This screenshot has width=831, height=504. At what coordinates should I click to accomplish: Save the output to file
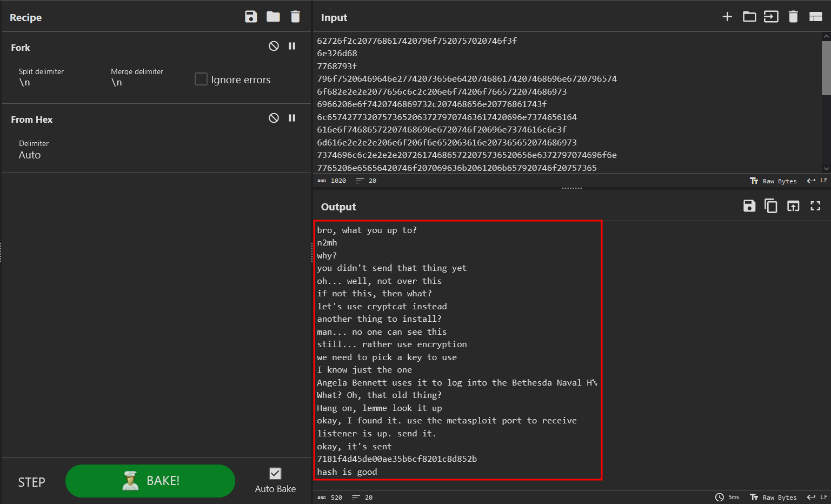pyautogui.click(x=749, y=206)
